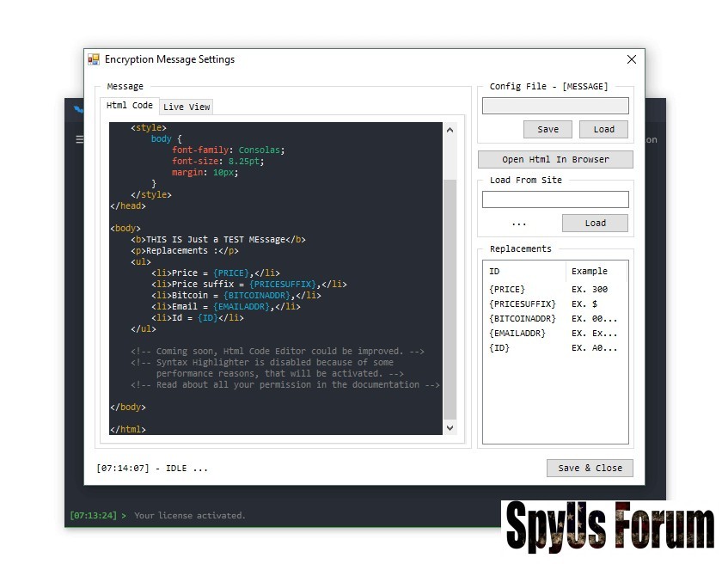This screenshot has width=728, height=564.
Task: Focus the Config File path input field
Action: [x=555, y=106]
